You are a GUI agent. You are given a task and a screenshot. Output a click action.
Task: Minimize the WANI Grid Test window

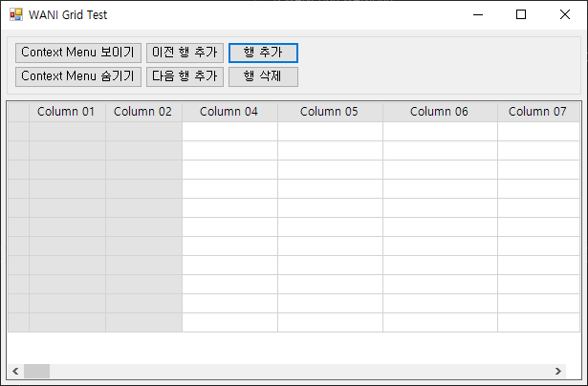[x=478, y=14]
